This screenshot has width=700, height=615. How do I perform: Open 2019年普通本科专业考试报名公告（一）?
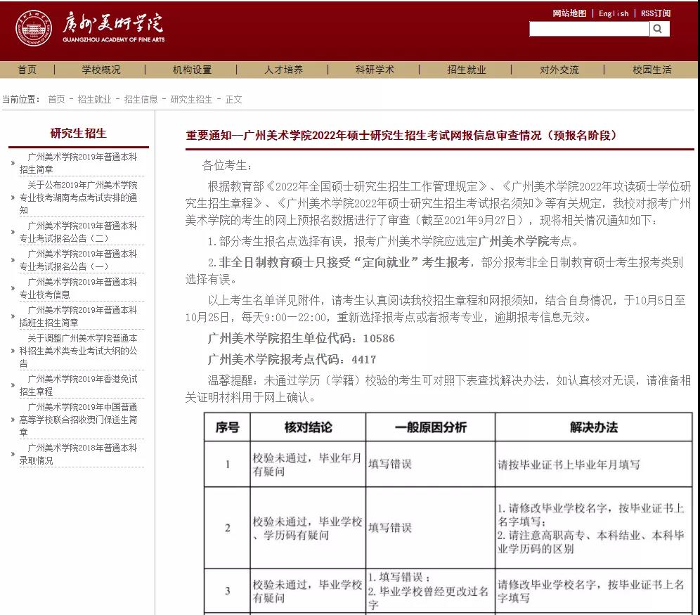pyautogui.click(x=79, y=260)
